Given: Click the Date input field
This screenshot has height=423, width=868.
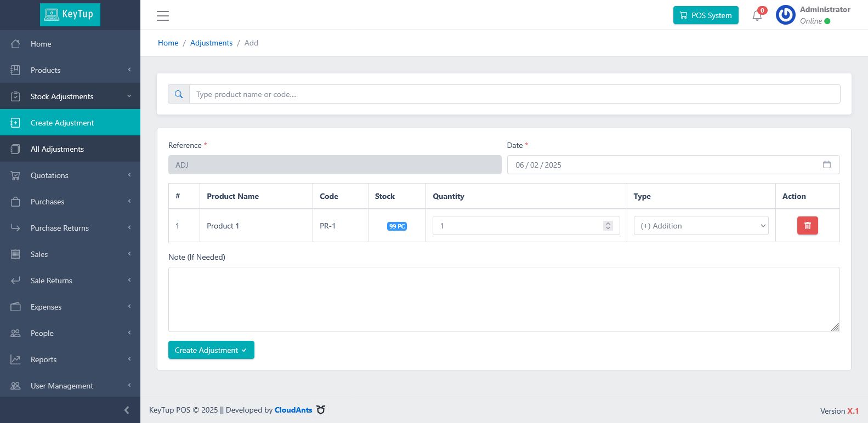Looking at the screenshot, I should pos(673,165).
